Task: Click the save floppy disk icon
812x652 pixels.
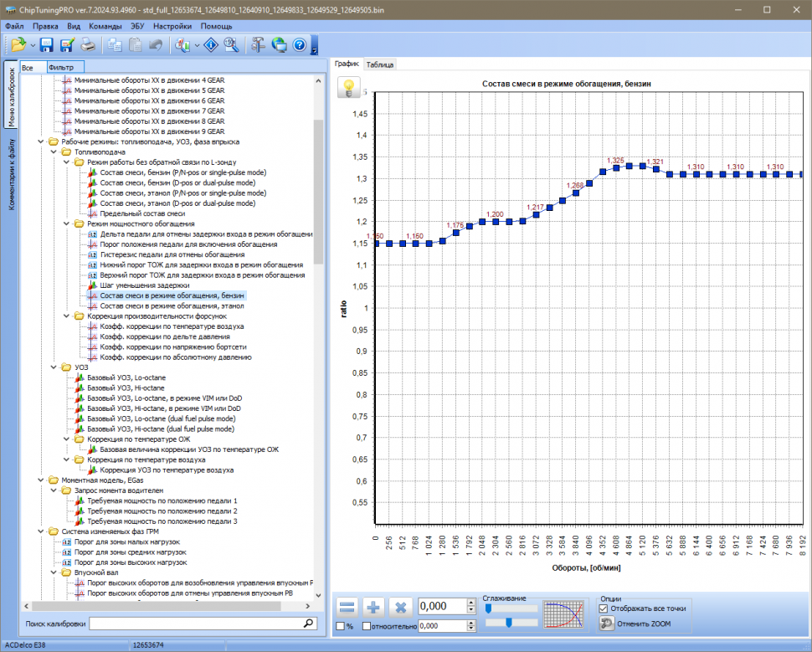Action: [46, 45]
